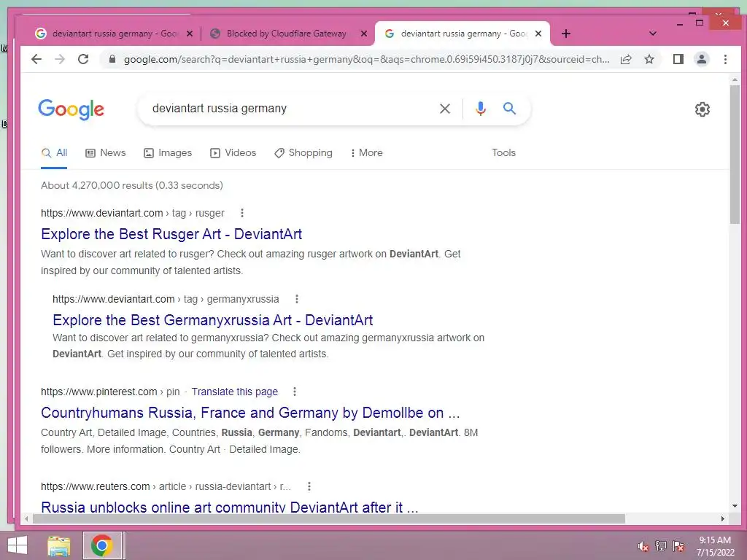This screenshot has width=747, height=560.
Task: Open a new tab with the plus button
Action: click(566, 34)
